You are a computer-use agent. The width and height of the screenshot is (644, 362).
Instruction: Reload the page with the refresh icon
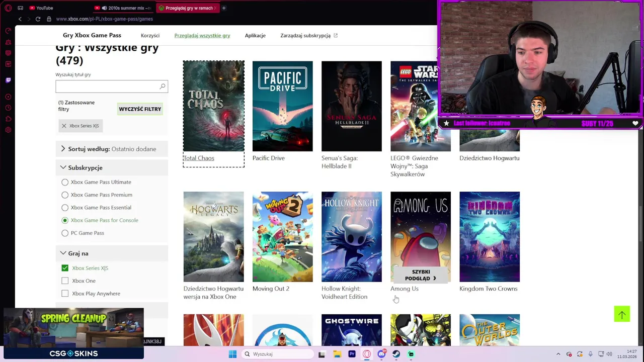(38, 19)
